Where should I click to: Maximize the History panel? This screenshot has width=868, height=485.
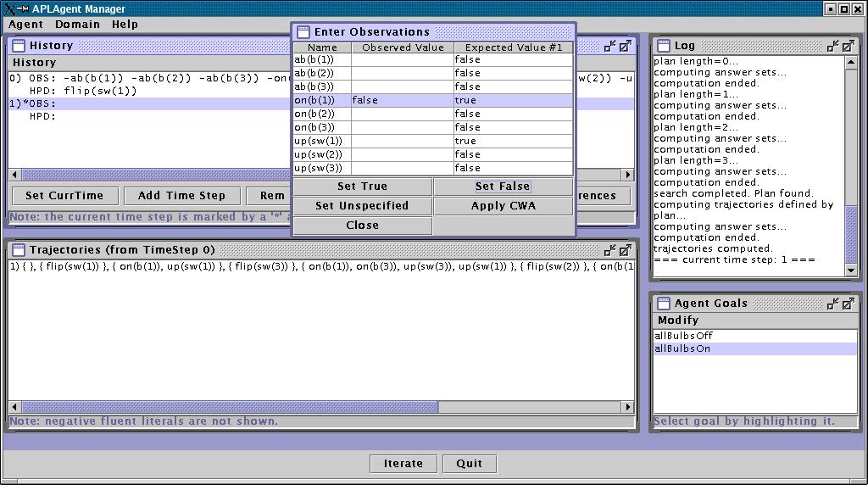(625, 46)
